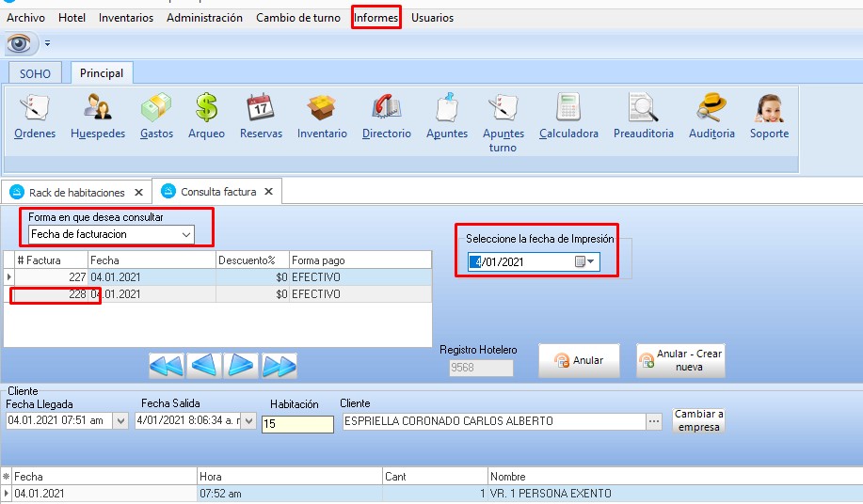The image size is (863, 504).
Task: Toggle the eye icon in quick toolbar
Action: point(22,43)
